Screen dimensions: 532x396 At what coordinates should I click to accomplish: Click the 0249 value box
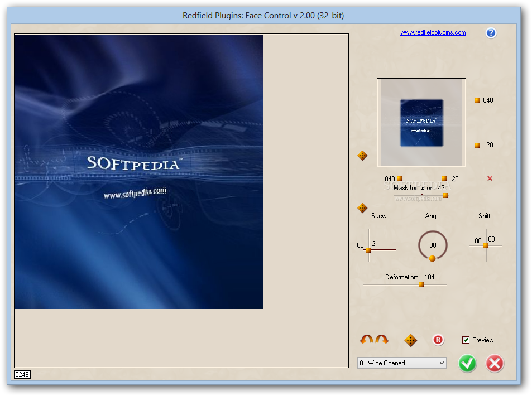tap(22, 375)
